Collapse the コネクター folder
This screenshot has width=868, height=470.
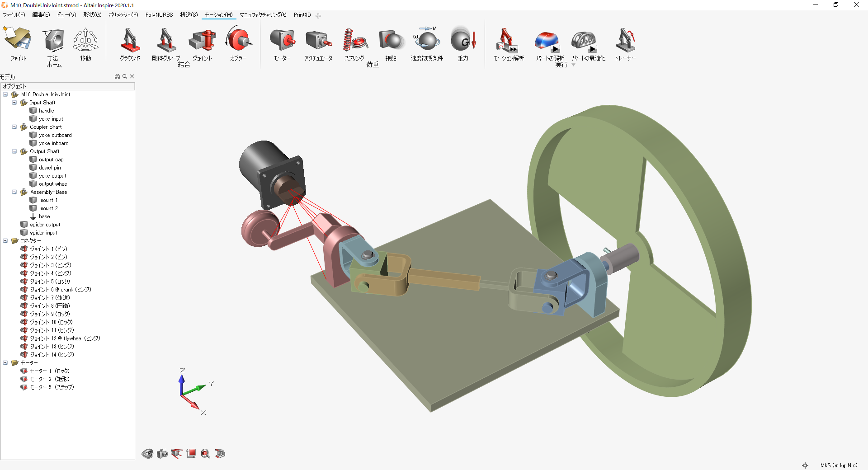click(5, 241)
